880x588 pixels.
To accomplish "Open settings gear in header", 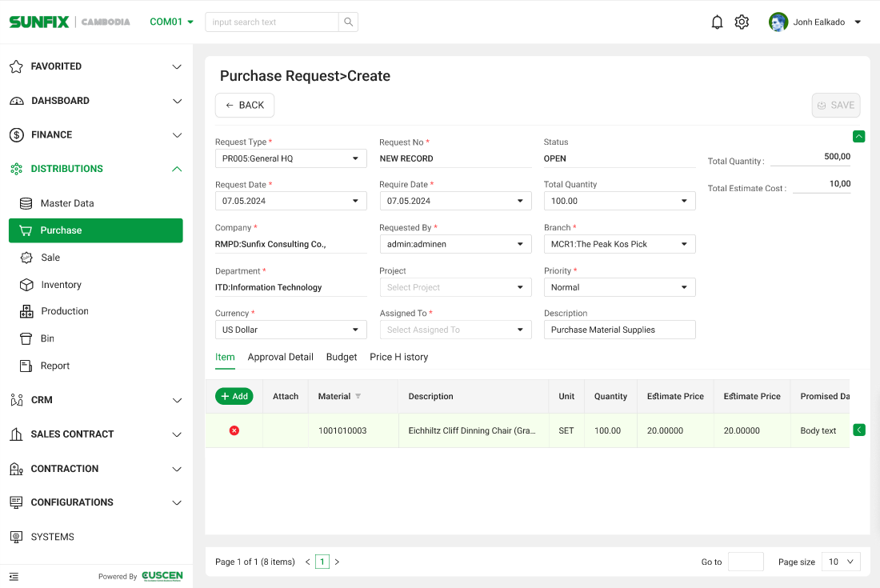I will pyautogui.click(x=742, y=22).
